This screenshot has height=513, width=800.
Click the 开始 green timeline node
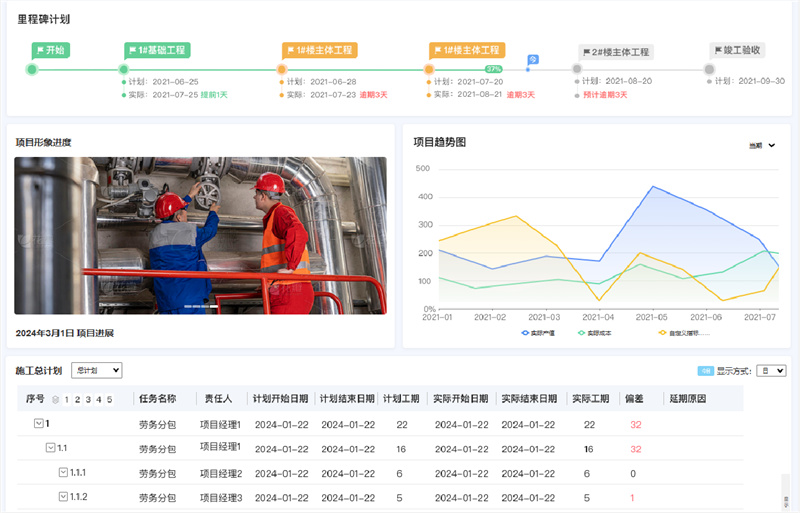point(32,69)
